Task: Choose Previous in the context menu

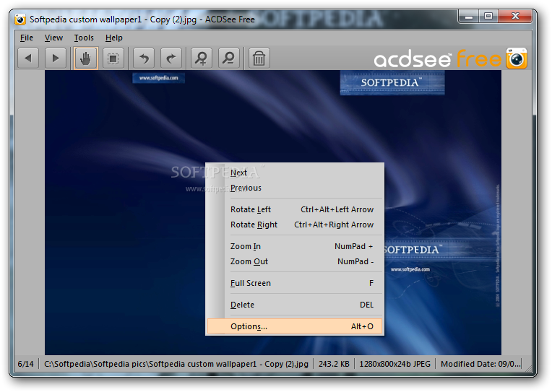Action: pyautogui.click(x=295, y=188)
